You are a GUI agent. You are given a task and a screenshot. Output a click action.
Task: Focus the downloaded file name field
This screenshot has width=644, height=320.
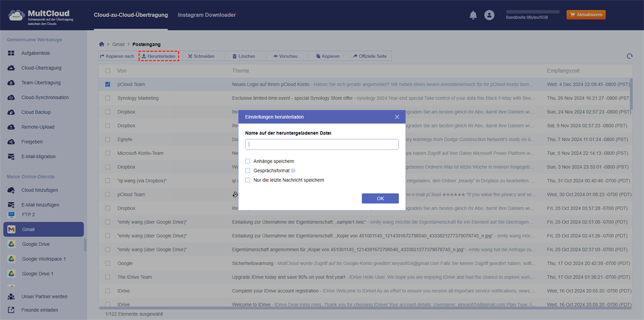click(322, 144)
